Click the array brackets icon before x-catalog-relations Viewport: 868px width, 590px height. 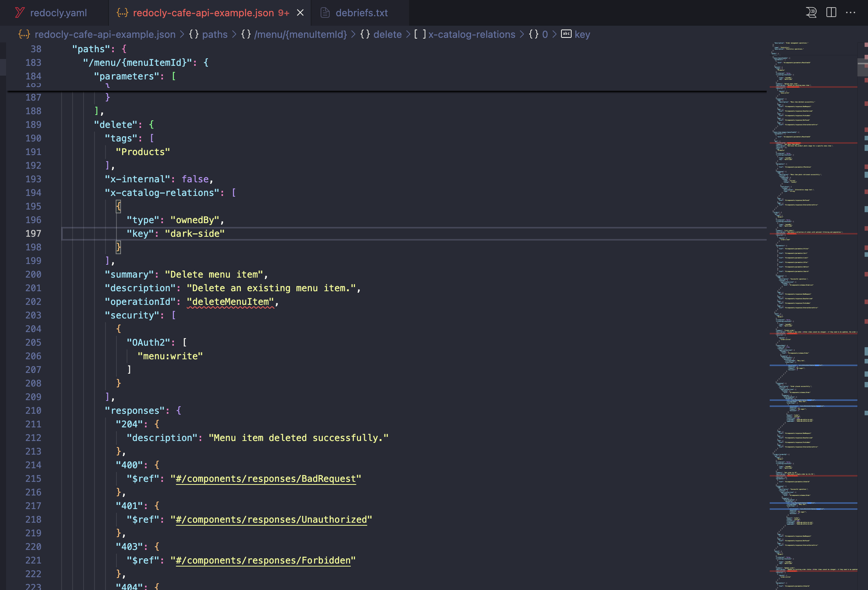[420, 34]
